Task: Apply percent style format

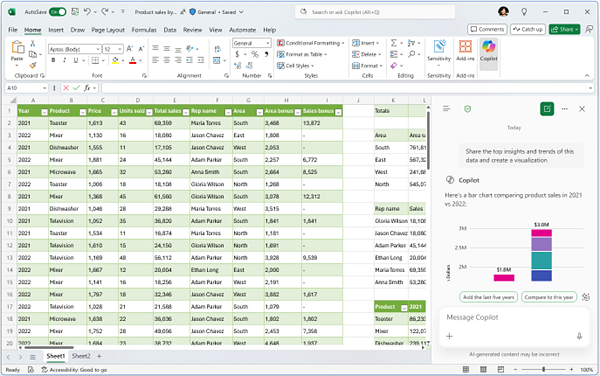Action: [255, 54]
